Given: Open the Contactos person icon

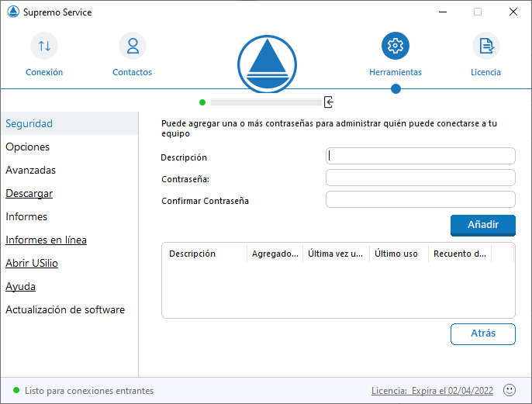Looking at the screenshot, I should [x=133, y=46].
